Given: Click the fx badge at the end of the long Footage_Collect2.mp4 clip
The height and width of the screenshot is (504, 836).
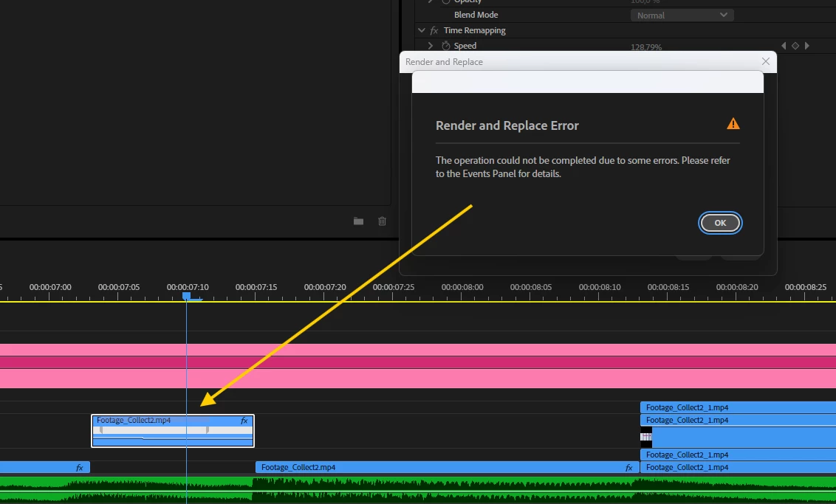Looking at the screenshot, I should coord(629,467).
